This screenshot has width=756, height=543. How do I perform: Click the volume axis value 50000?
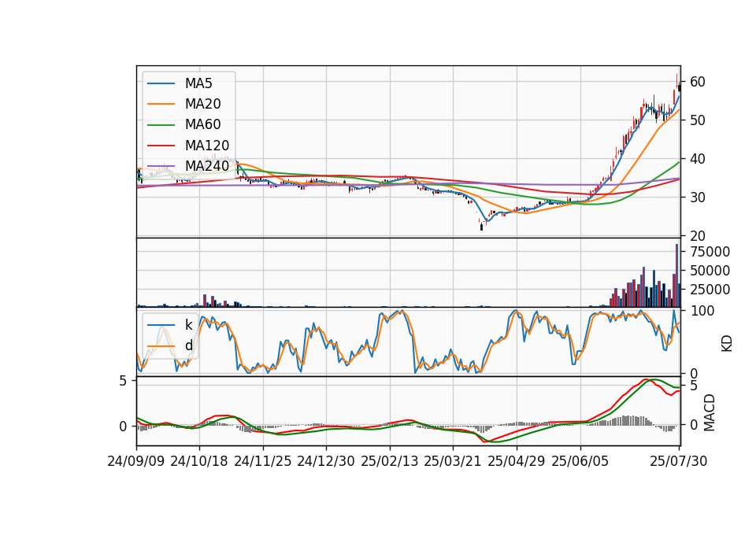click(x=710, y=271)
